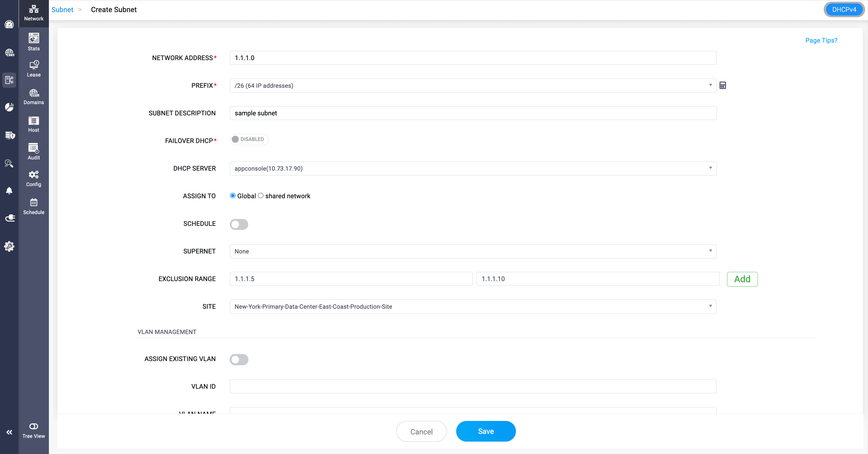Enable the Schedule toggle

click(239, 224)
